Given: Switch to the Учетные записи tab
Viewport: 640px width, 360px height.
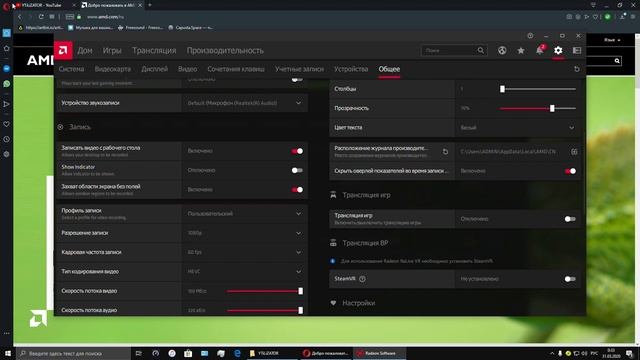Looking at the screenshot, I should click(x=299, y=69).
